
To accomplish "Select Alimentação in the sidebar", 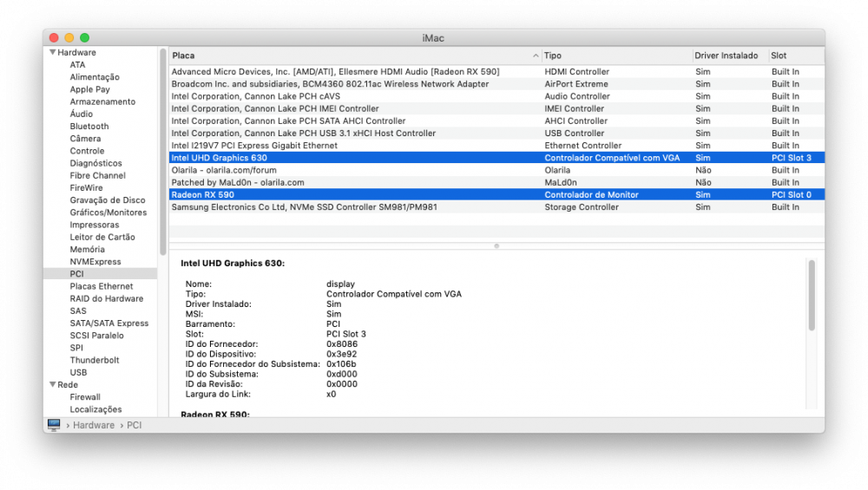I will [95, 77].
